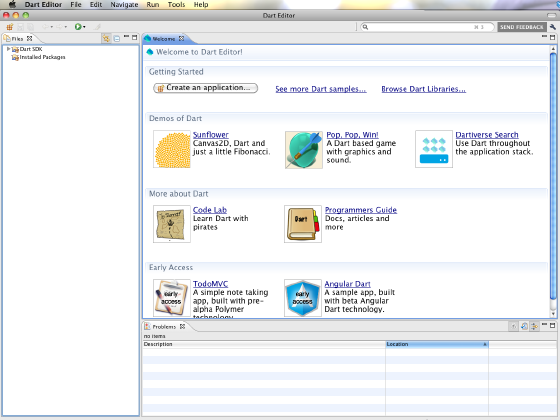This screenshot has width=560, height=420.
Task: Click the save all icon in toolbar
Action: click(30, 27)
